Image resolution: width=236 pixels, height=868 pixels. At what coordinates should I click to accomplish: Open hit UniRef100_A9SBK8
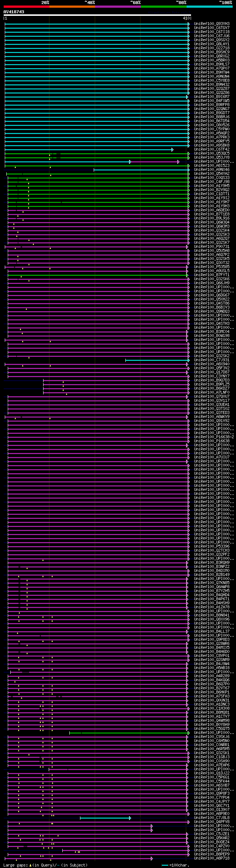pyautogui.click(x=212, y=145)
